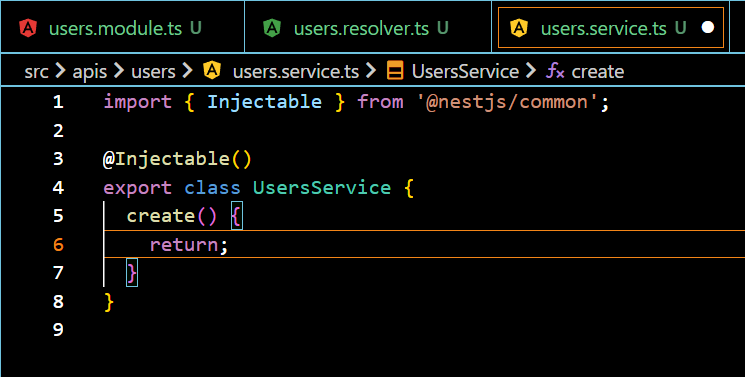This screenshot has width=745, height=377.
Task: Click line number 6 in the gutter
Action: pos(58,244)
